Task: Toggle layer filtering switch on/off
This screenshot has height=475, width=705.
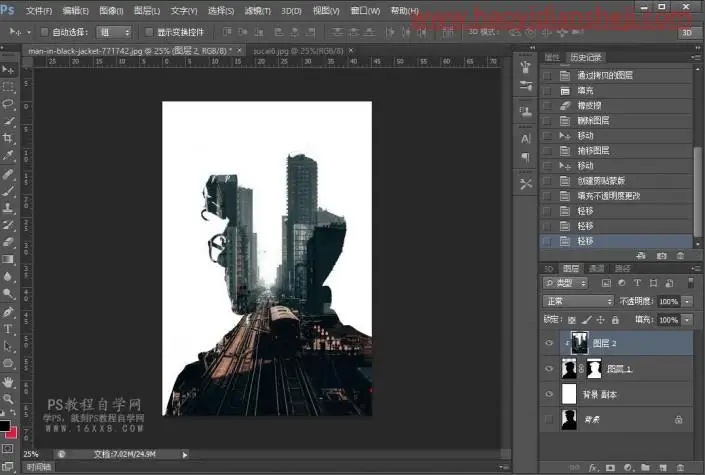Action: click(x=691, y=283)
